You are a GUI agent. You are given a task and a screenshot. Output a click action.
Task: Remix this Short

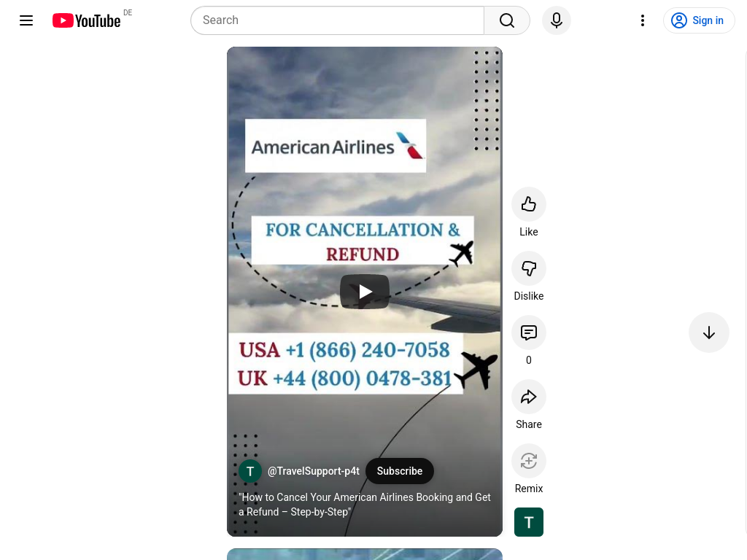tap(529, 461)
